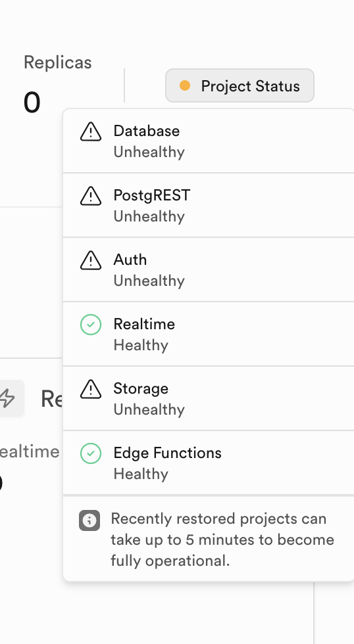354x644 pixels.
Task: Open the Database status entry
Action: [x=209, y=141]
